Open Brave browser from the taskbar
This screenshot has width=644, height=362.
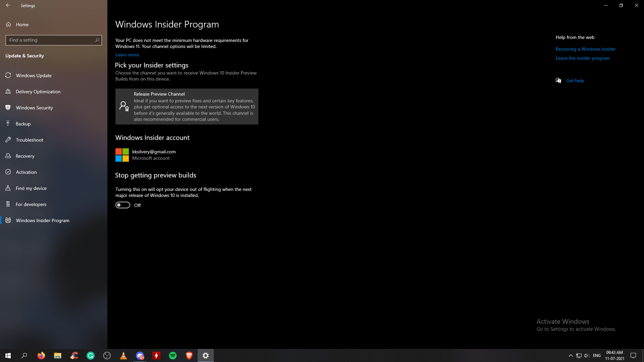coord(189,356)
